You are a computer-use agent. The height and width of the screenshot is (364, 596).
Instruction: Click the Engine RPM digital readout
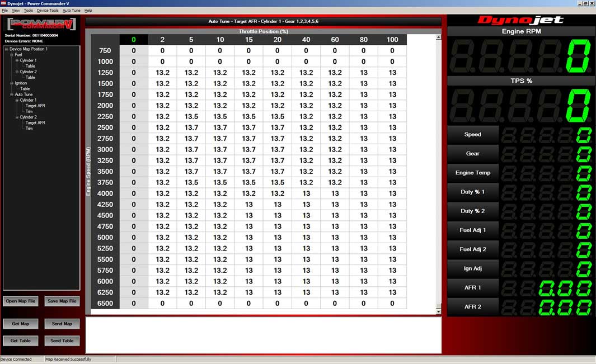coord(521,56)
